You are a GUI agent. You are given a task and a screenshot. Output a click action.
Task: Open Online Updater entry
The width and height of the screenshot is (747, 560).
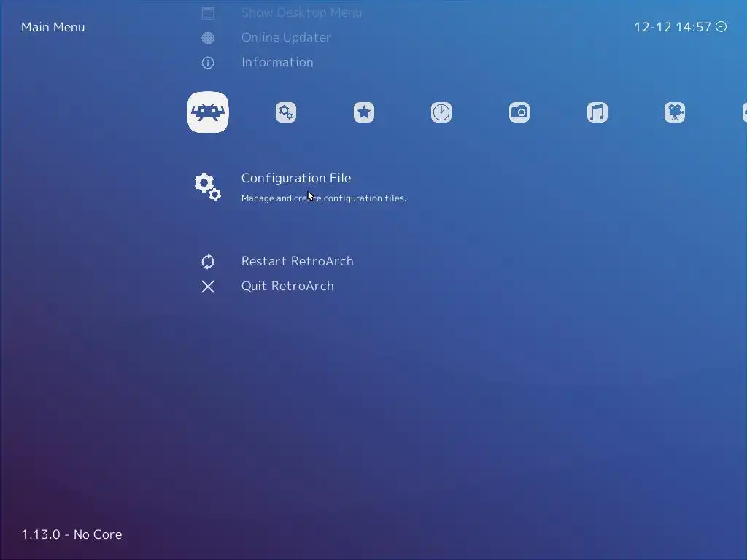[x=286, y=37]
